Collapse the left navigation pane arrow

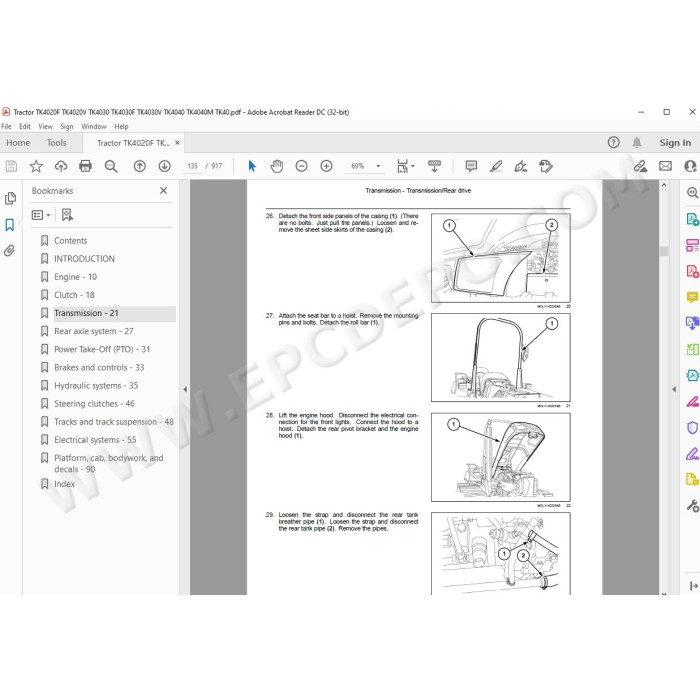[x=185, y=389]
